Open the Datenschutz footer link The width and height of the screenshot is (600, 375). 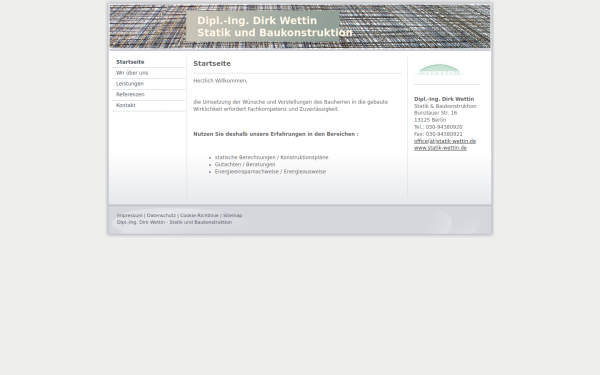[x=161, y=215]
